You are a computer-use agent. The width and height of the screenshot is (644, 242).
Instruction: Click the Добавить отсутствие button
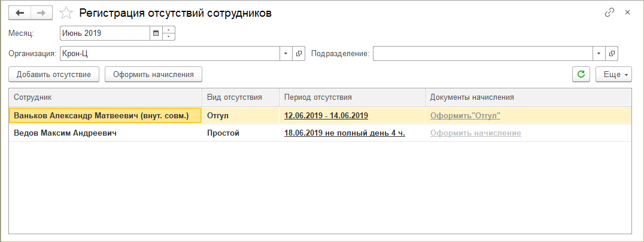click(x=54, y=74)
